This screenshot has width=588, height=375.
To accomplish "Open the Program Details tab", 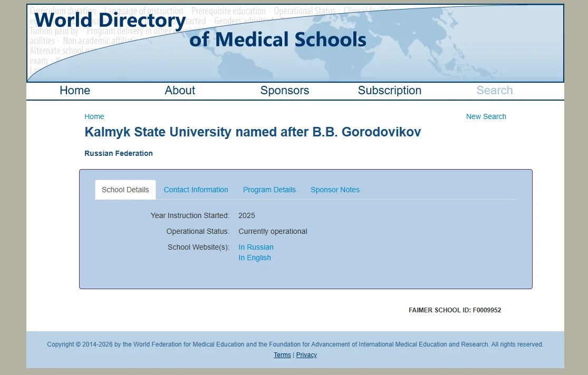I will click(x=269, y=190).
